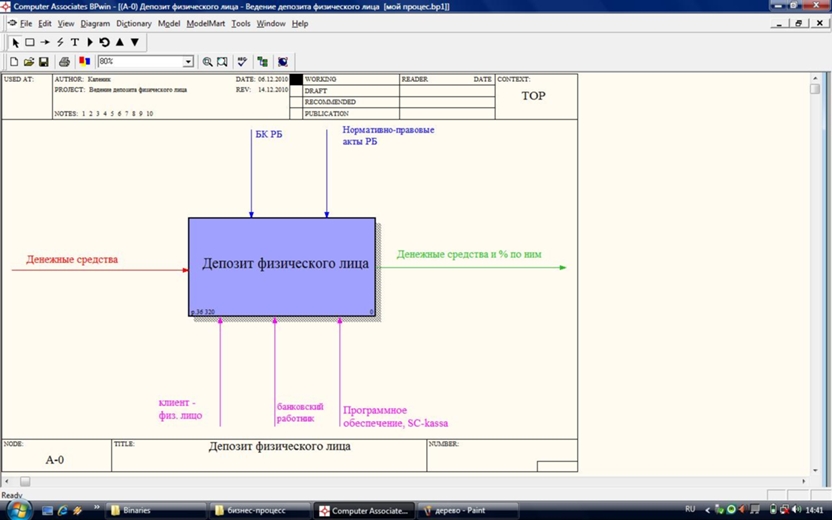Click the vertical scrollbar down arrow
The height and width of the screenshot is (520, 832).
coord(816,471)
